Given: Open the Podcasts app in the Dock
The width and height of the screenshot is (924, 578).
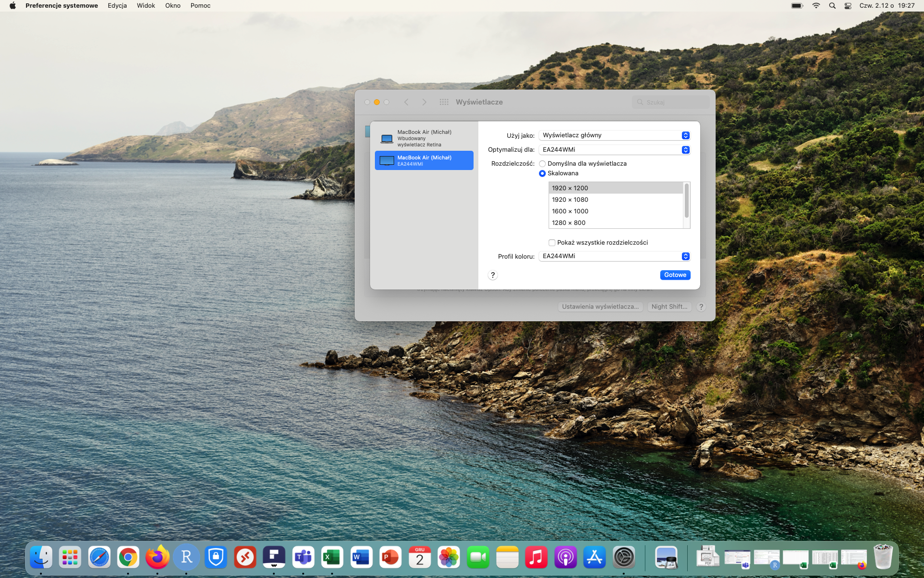Looking at the screenshot, I should point(565,557).
